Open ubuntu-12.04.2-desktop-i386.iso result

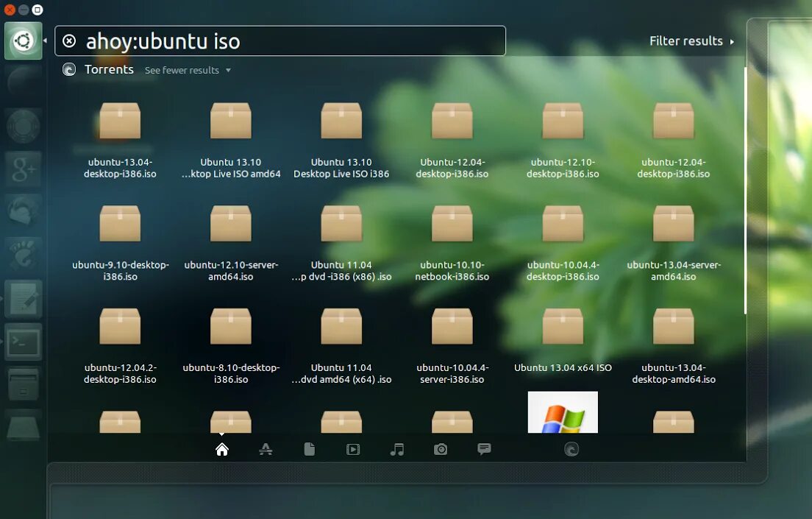point(120,345)
